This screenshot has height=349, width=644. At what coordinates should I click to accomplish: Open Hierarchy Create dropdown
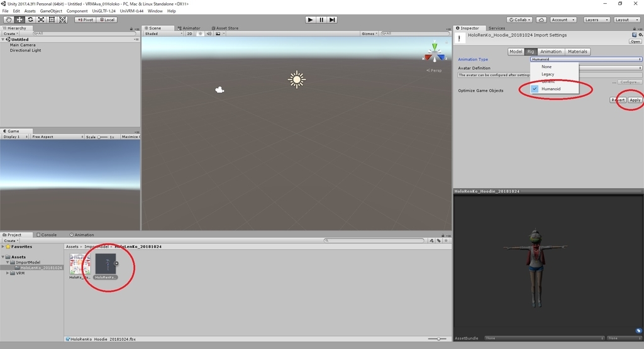(10, 34)
